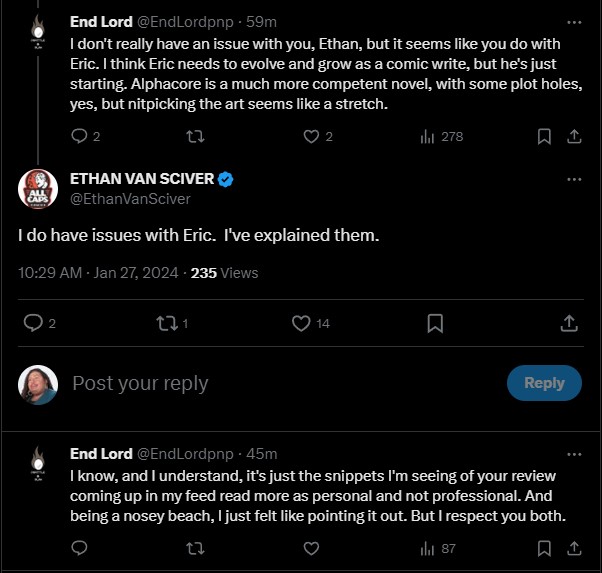
Task: View analytics showing 87 views
Action: pyautogui.click(x=438, y=548)
